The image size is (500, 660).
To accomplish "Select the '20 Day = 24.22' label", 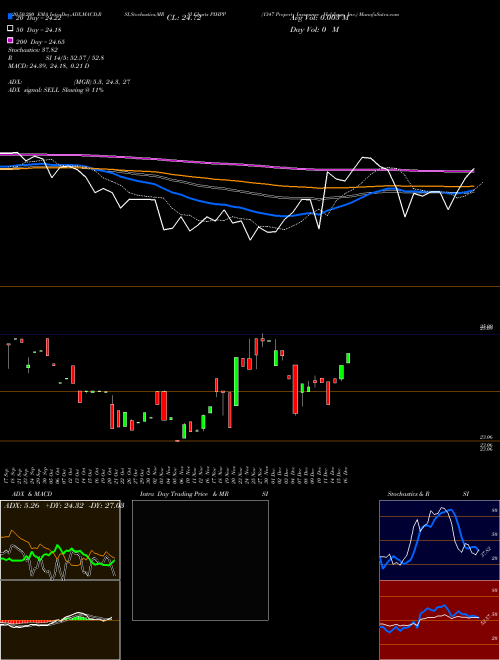I will pyautogui.click(x=38, y=18).
